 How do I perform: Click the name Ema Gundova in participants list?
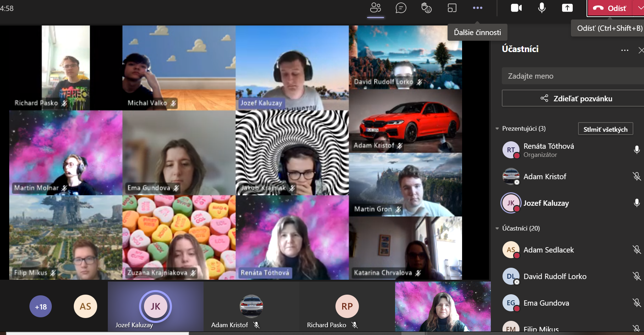(x=546, y=303)
